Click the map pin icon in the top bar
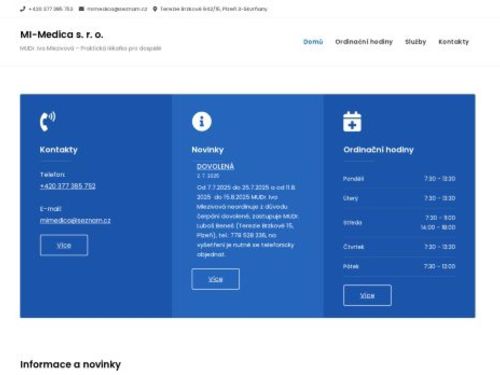The image size is (500, 375). [155, 9]
